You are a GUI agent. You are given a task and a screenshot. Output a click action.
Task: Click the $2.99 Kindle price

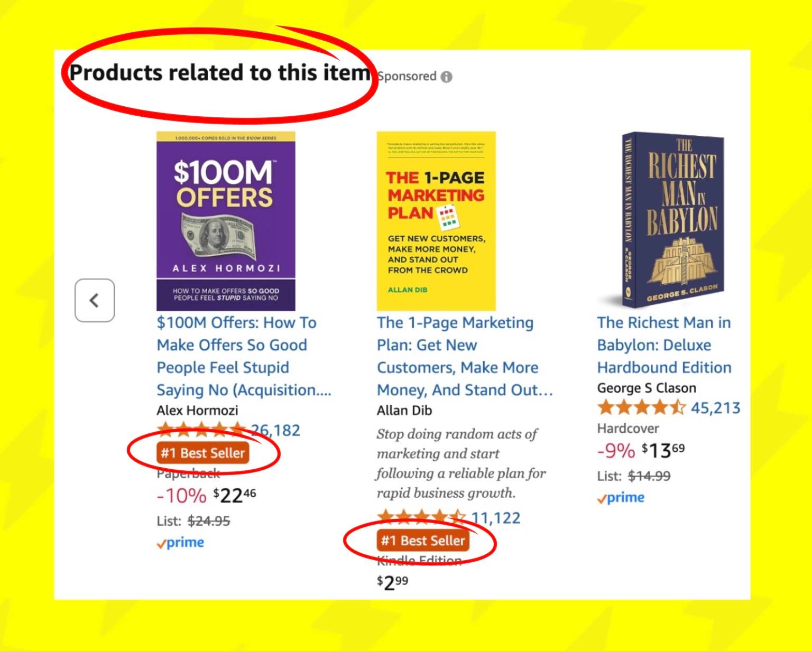[392, 583]
